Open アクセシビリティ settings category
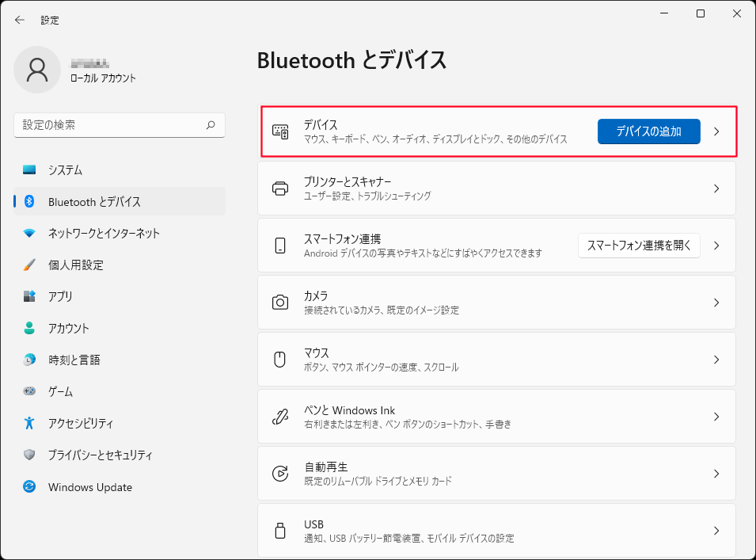This screenshot has width=756, height=560. click(120, 423)
